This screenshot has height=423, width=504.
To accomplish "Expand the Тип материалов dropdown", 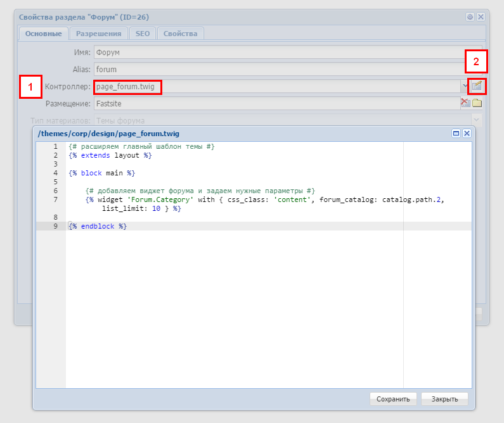I will pos(477,120).
